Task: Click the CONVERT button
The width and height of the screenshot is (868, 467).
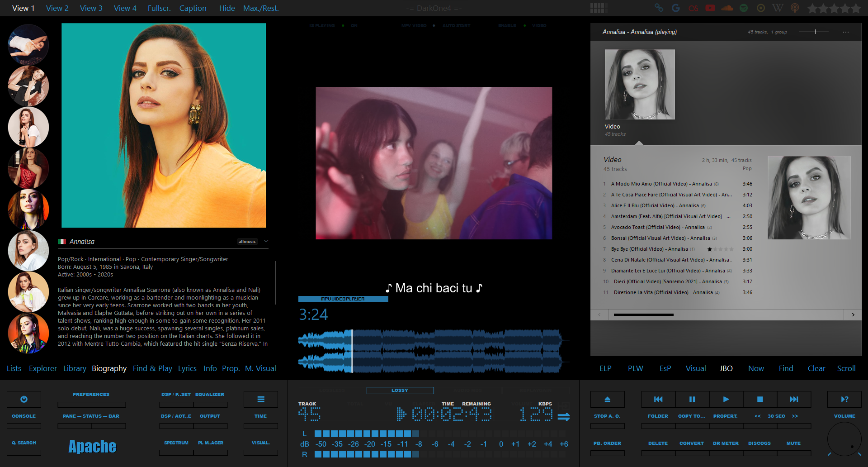Action: [692, 443]
